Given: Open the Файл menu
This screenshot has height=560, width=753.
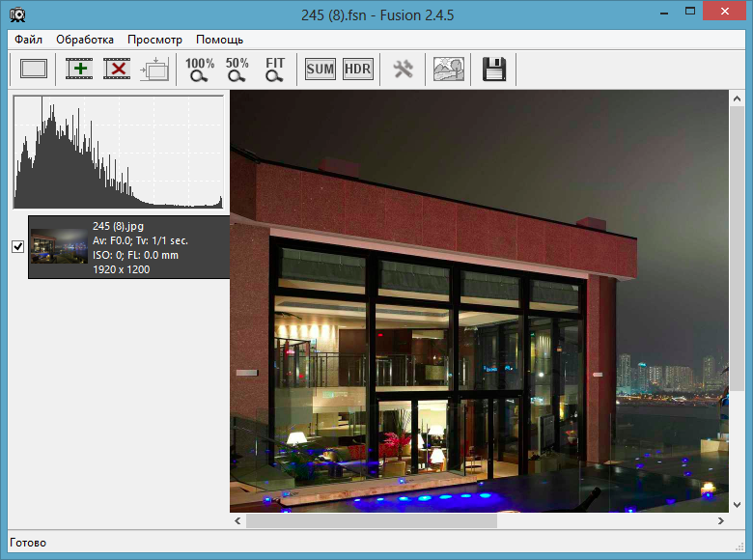Looking at the screenshot, I should pyautogui.click(x=28, y=40).
